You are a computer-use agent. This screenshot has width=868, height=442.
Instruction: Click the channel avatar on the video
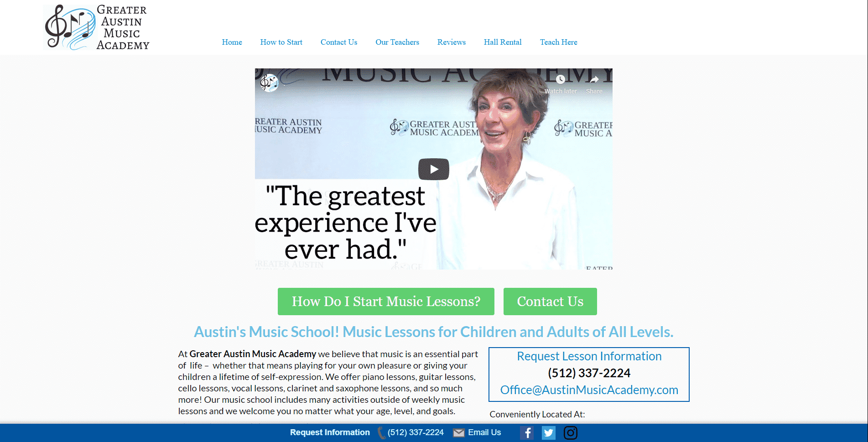pos(269,83)
